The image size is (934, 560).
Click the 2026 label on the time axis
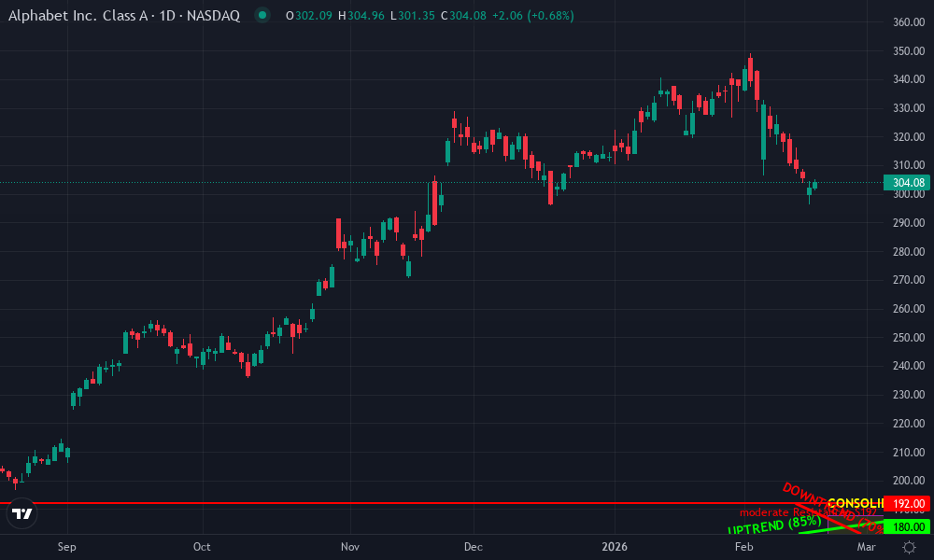[x=613, y=547]
